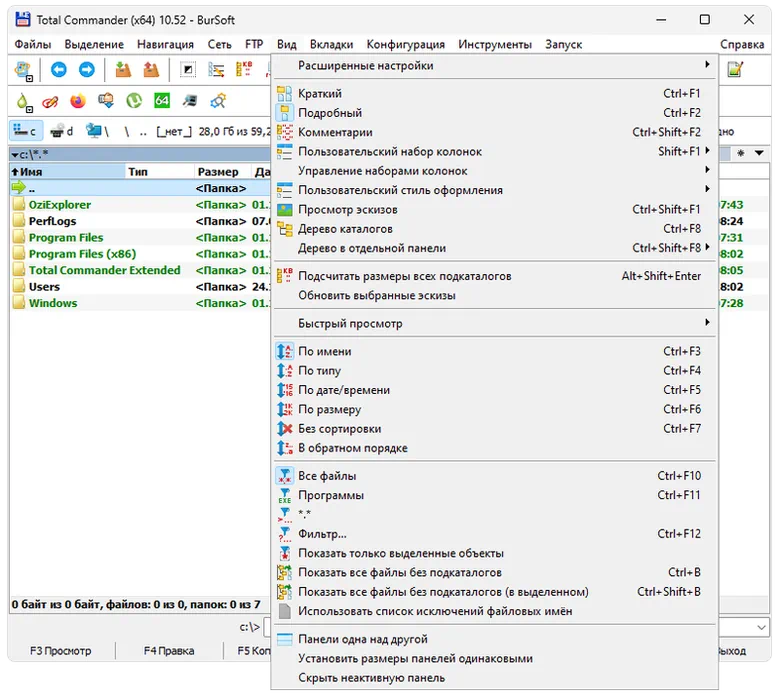Screen dimensions: 780x700
Task: Sort by Размер column header
Action: [x=222, y=172]
